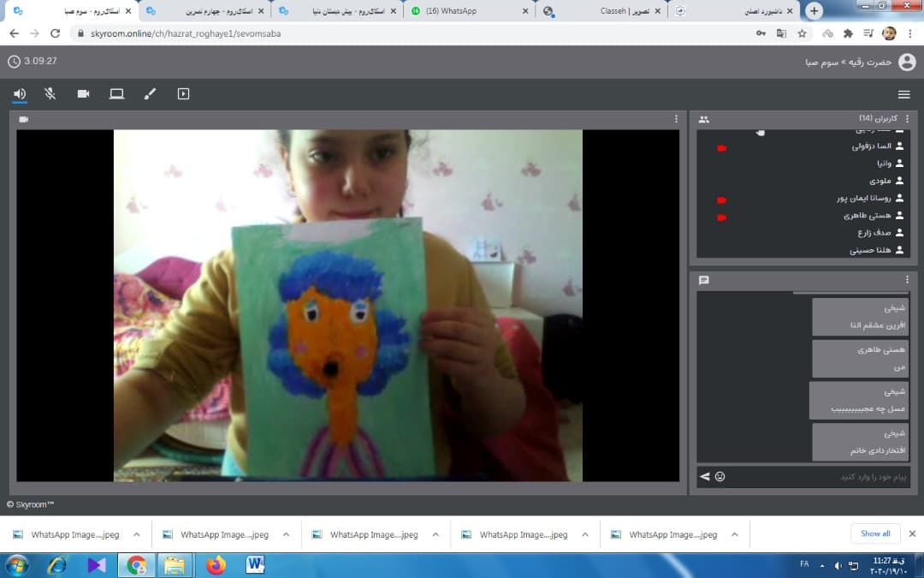
Task: Bookmark this page with the star icon
Action: 802,33
